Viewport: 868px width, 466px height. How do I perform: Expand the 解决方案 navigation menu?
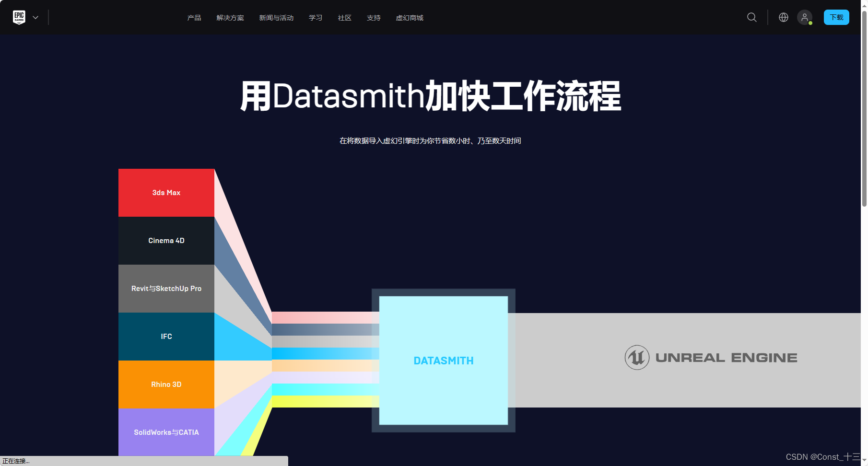230,17
